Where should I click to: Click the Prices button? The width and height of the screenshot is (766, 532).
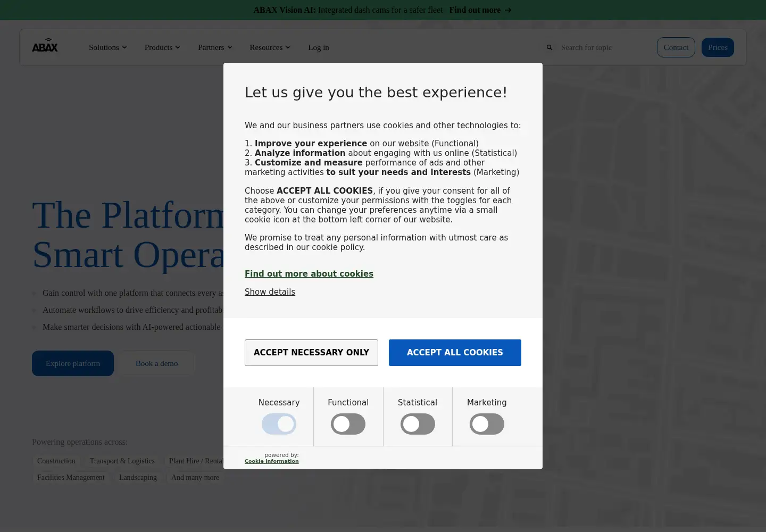tap(718, 47)
